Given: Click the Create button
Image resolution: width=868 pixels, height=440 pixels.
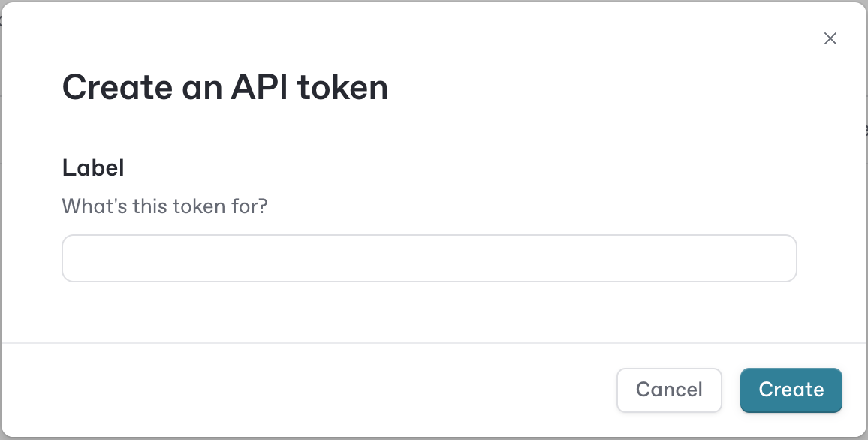Looking at the screenshot, I should point(791,390).
